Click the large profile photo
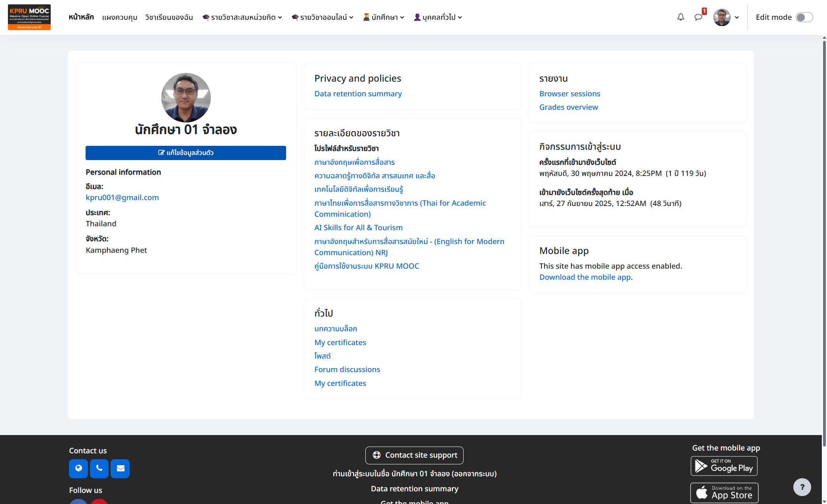This screenshot has width=827, height=504. [186, 97]
